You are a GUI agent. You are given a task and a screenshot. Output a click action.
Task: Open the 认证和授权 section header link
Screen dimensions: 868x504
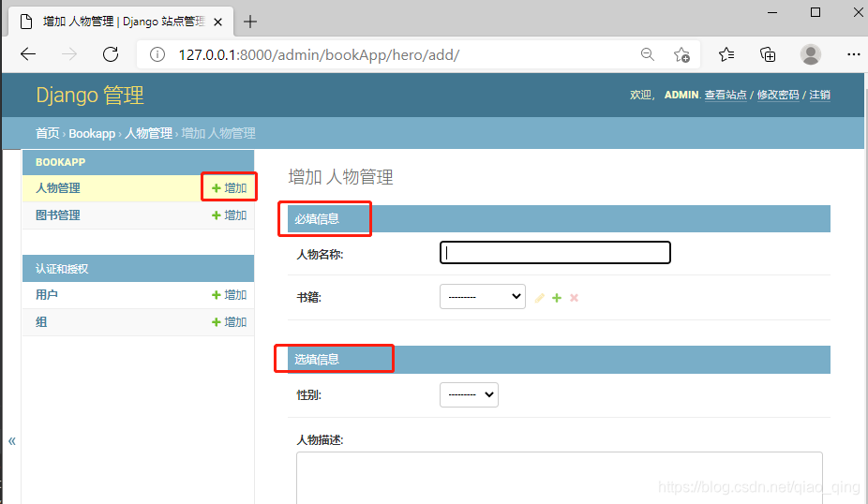tap(62, 269)
